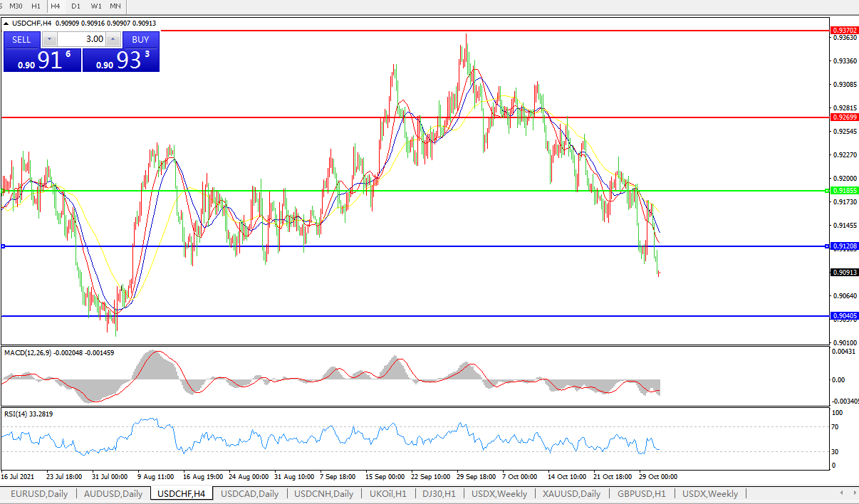Switch the chart to the M30 timeframe

[x=16, y=6]
